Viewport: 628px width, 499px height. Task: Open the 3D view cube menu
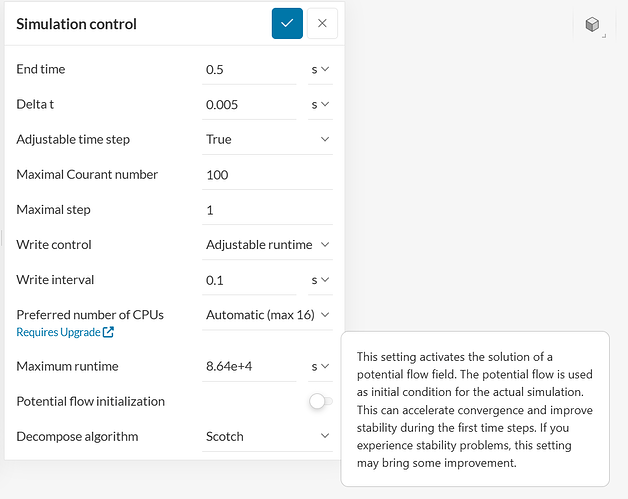click(x=593, y=25)
